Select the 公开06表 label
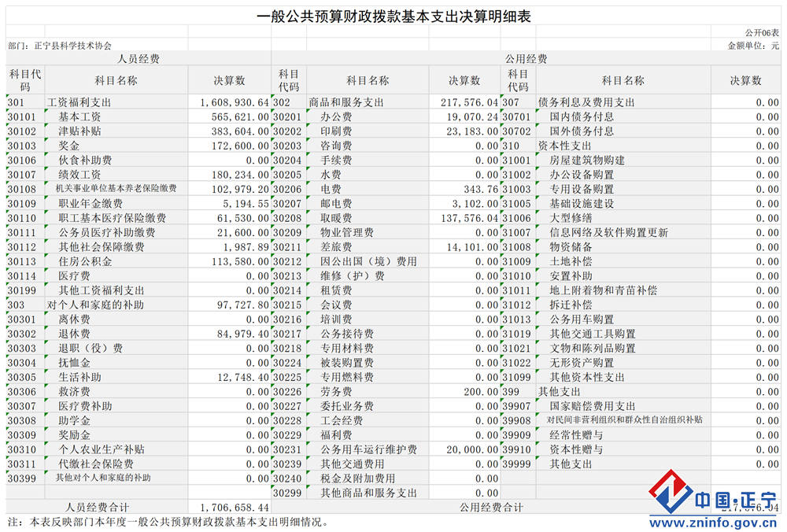Screen dimensions: 787x532 [x=761, y=33]
